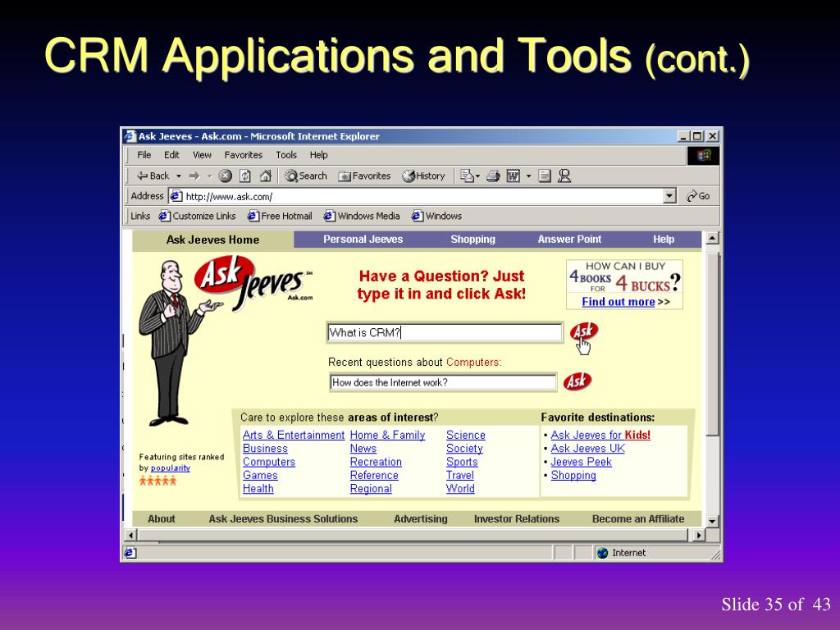
Task: Click the horizontal scrollbar right arrow
Action: pos(698,535)
